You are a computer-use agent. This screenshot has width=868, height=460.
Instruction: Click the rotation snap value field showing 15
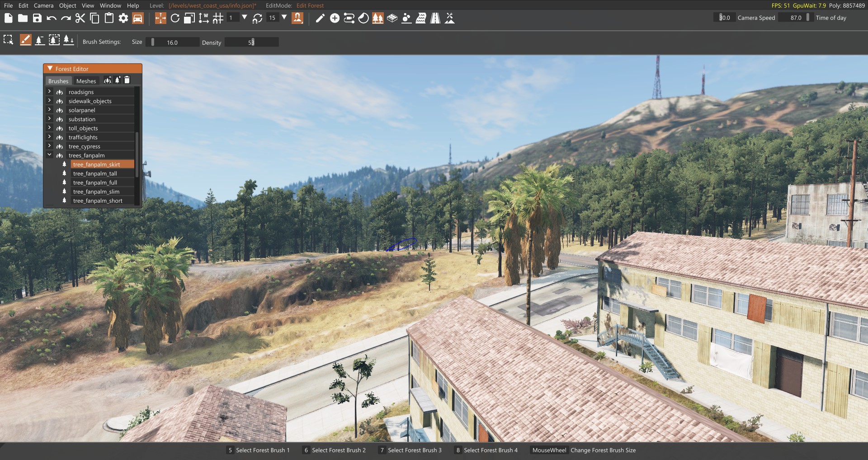(273, 18)
